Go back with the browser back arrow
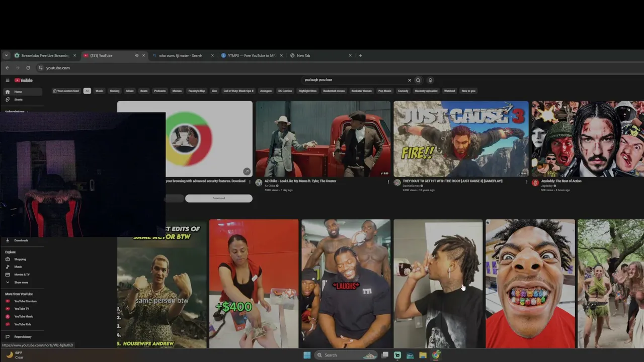Image resolution: width=644 pixels, height=362 pixels. coord(7,68)
